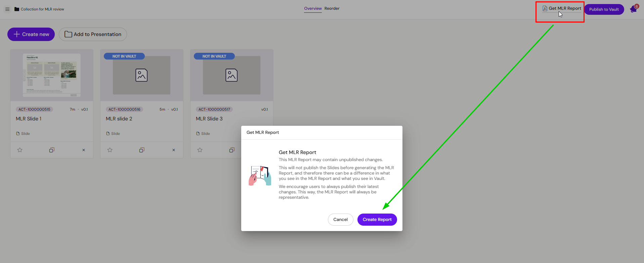Duplicate MLR Slide 1 using copy icon

pyautogui.click(x=52, y=150)
